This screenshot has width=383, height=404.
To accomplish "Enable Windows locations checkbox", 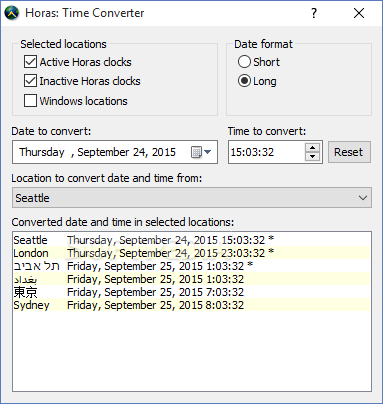I will [30, 101].
